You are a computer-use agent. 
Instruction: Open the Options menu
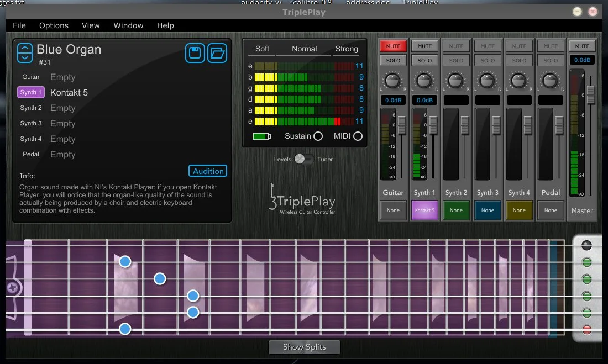point(54,25)
